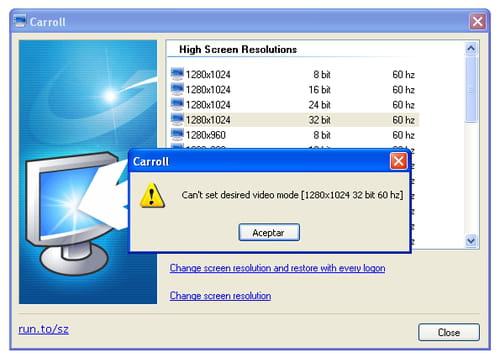
Task: Click the Close button at bottom right
Action: point(449,332)
